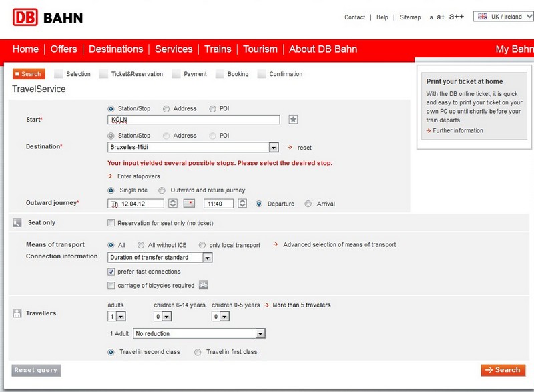Click the DB Bahn logo
This screenshot has width=534, height=392.
47,17
